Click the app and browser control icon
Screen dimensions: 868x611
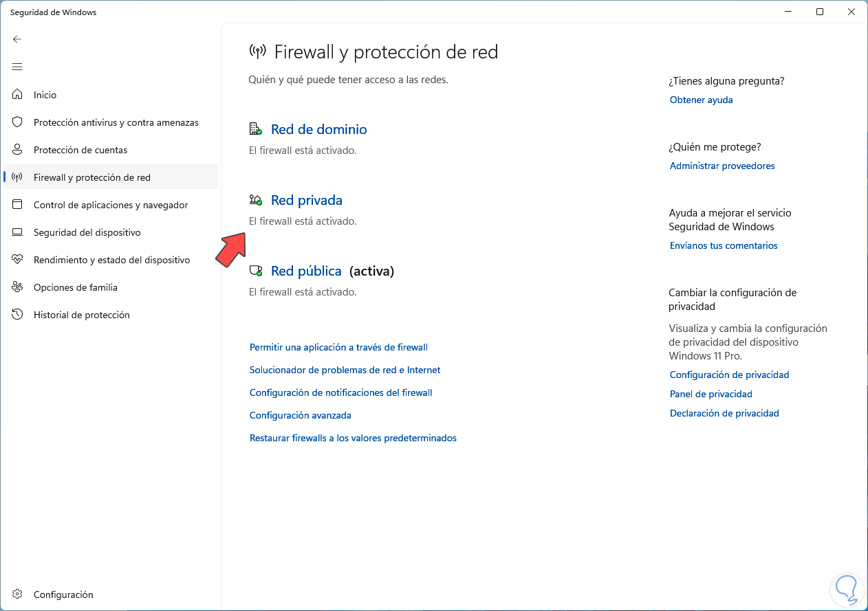tap(18, 205)
